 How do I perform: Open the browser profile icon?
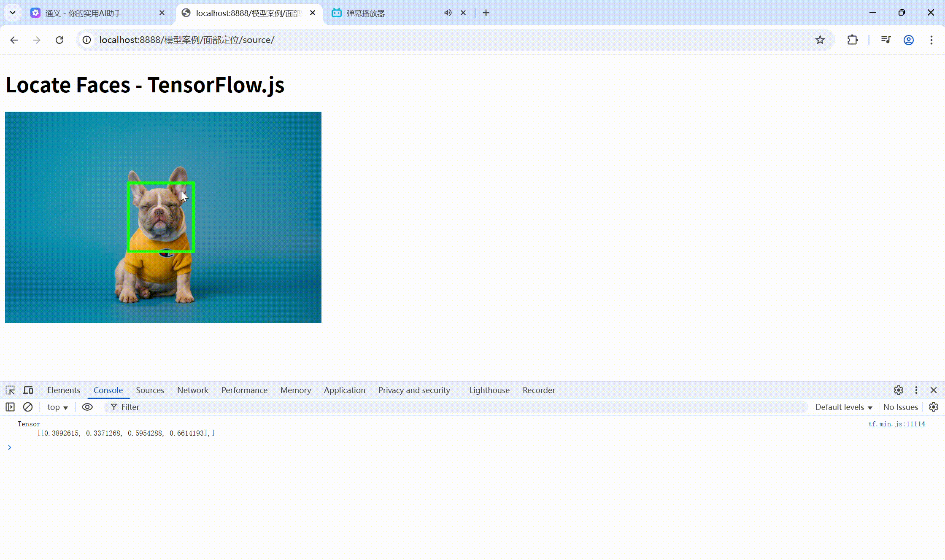(909, 40)
